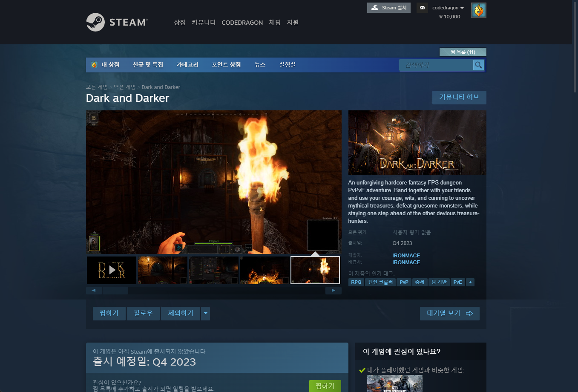The image size is (578, 392).
Task: Select the 던전 크롤러 tag
Action: (x=380, y=282)
